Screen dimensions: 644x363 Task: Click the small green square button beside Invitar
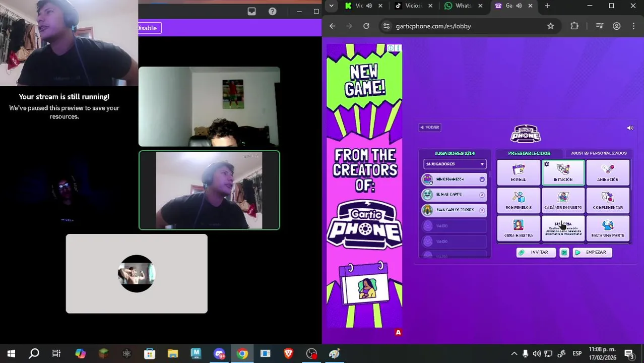[x=564, y=252]
